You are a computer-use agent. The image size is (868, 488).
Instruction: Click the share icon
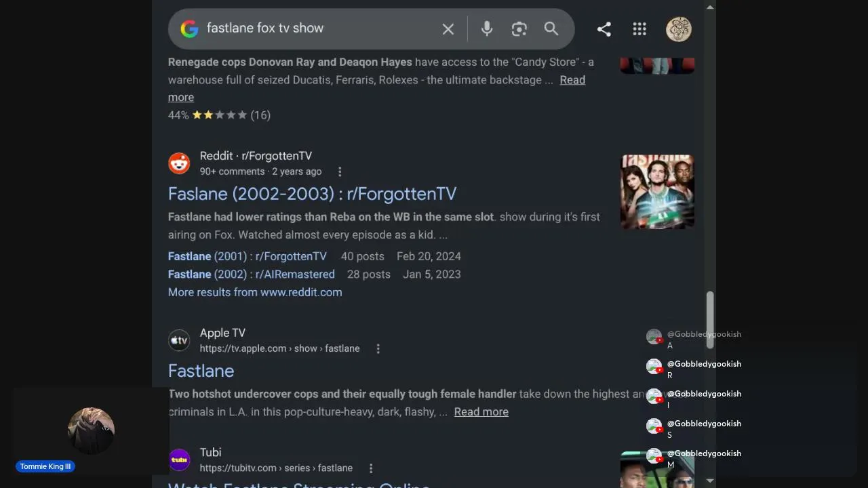coord(604,28)
